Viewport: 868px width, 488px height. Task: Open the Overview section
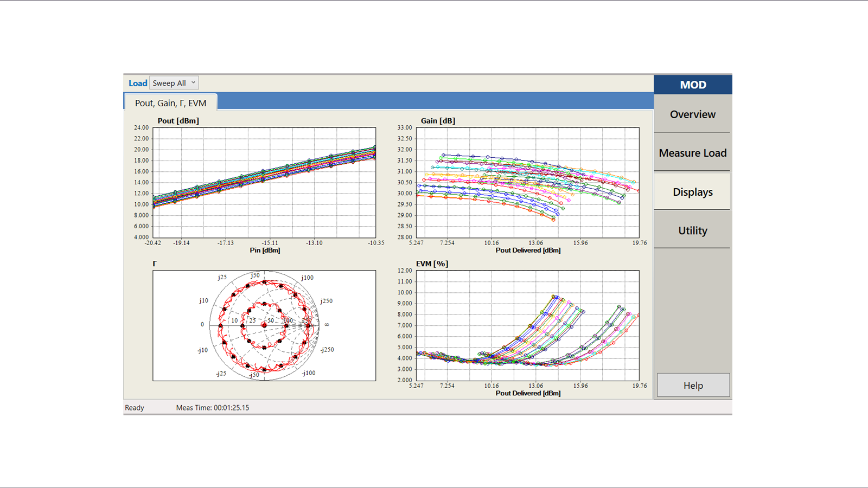click(692, 114)
